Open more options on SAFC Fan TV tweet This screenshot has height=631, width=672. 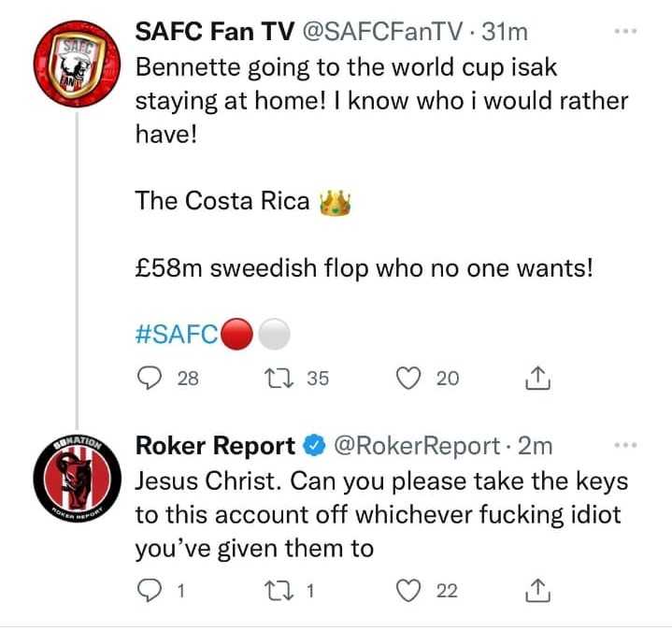(x=625, y=31)
